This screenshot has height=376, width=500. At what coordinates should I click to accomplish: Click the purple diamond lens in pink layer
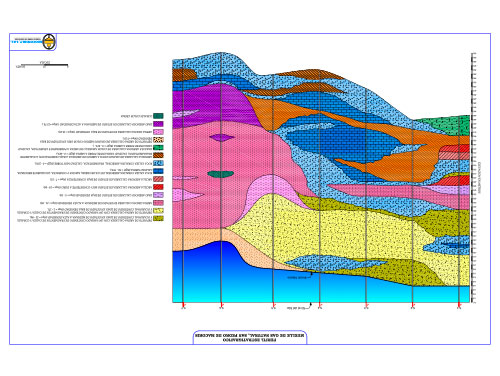click(x=222, y=137)
